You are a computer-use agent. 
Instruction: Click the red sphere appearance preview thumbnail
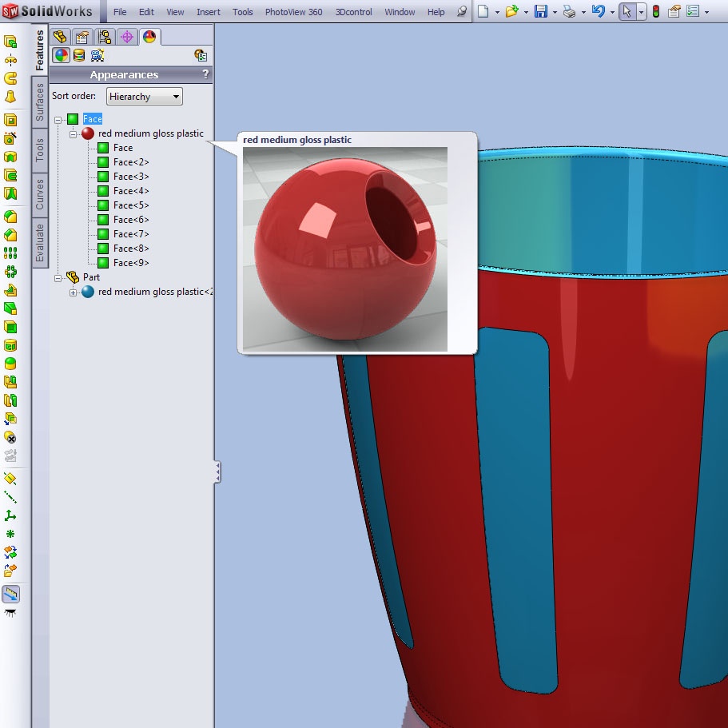(x=345, y=249)
